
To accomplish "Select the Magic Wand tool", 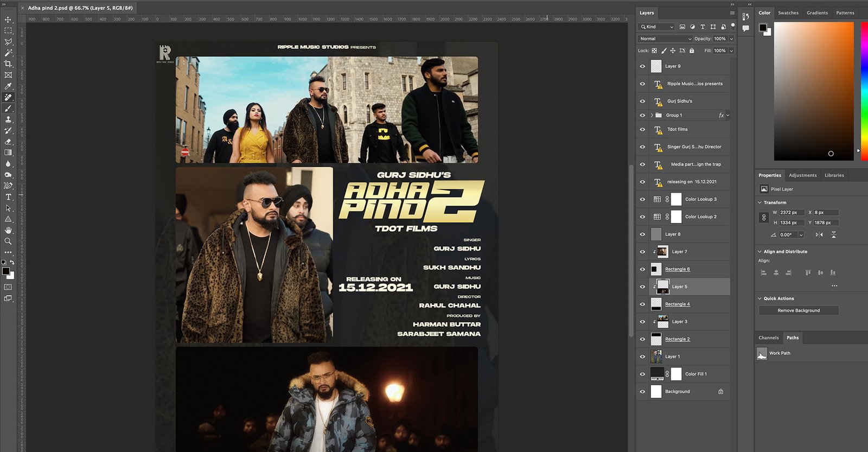I will pyautogui.click(x=8, y=53).
